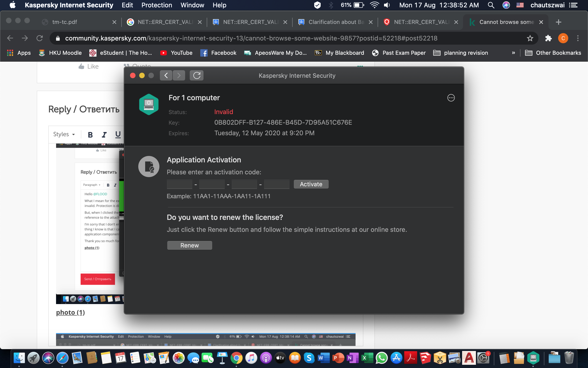588x368 pixels.
Task: Open the Edit menu
Action: click(127, 5)
